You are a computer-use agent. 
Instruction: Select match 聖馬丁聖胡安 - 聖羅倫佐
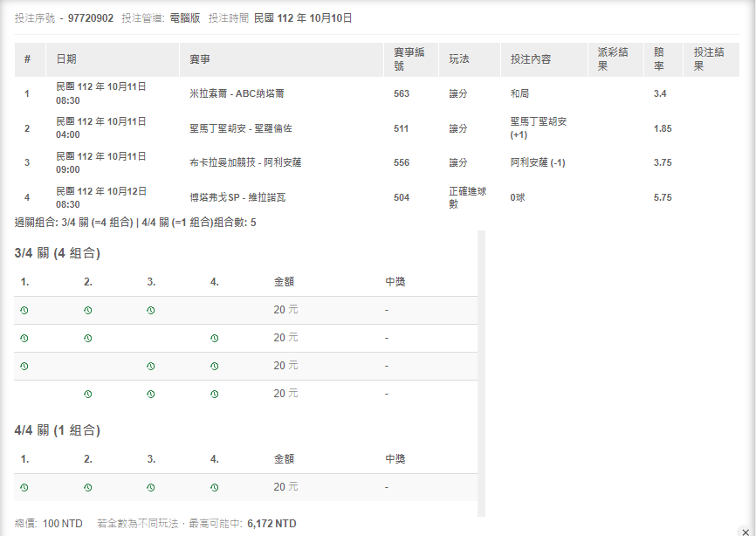[241, 128]
